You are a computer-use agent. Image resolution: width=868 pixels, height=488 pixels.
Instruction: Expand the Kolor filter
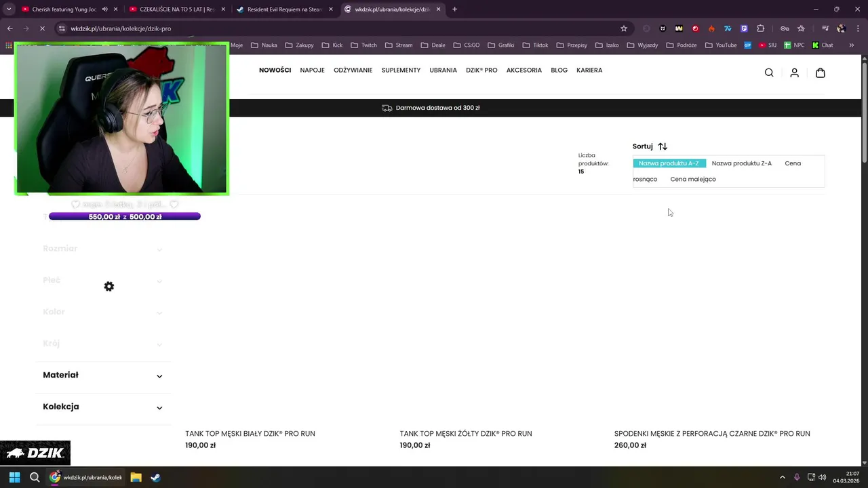point(103,312)
